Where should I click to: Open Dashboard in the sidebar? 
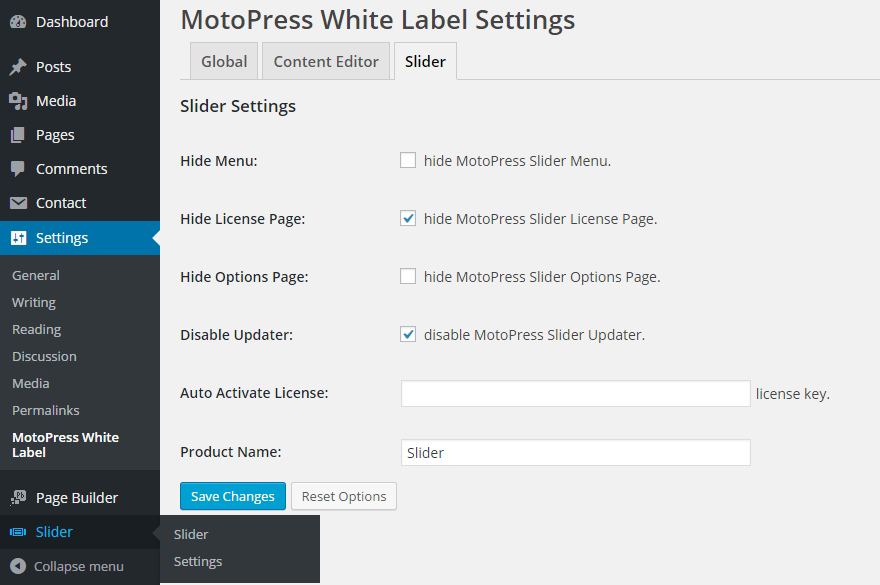pos(80,22)
